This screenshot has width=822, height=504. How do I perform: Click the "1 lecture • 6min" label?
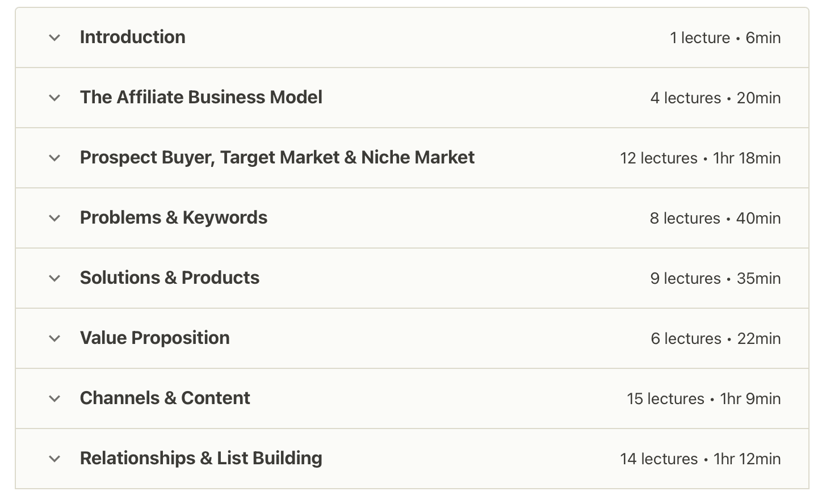[x=725, y=38]
